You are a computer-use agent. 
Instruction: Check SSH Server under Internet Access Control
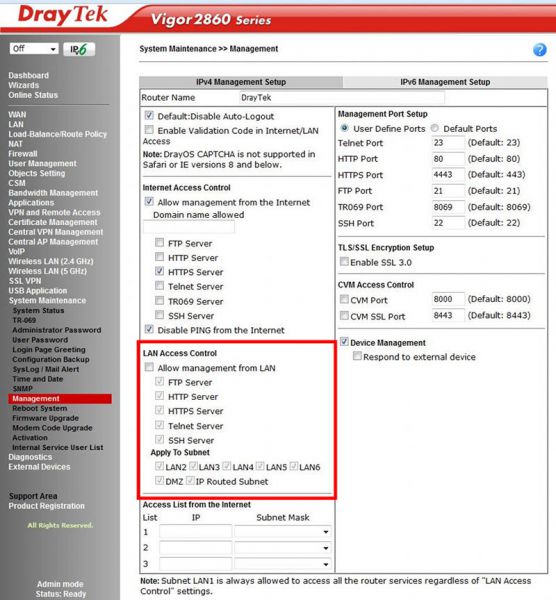tap(159, 315)
